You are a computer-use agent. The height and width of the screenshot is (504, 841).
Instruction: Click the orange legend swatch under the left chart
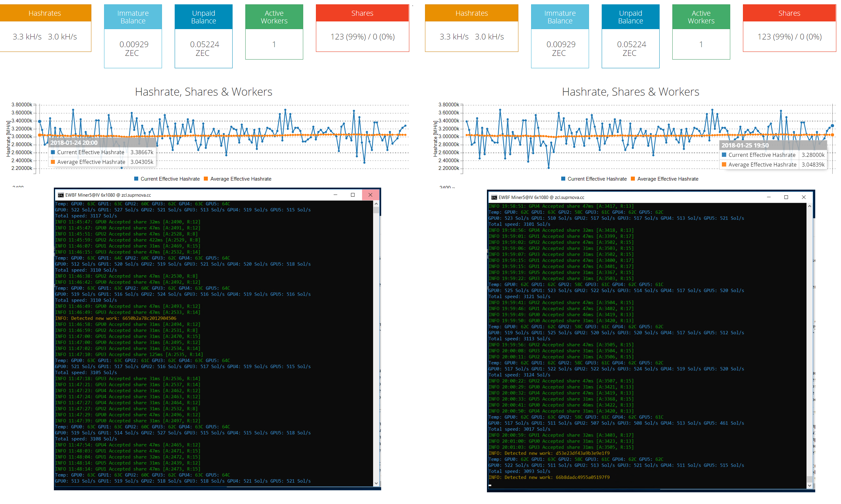[x=205, y=179]
